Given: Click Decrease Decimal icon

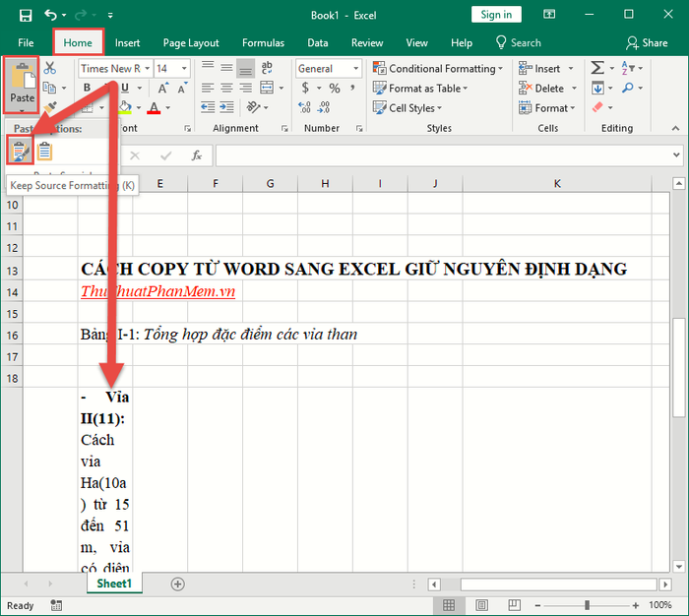Looking at the screenshot, I should 324,107.
